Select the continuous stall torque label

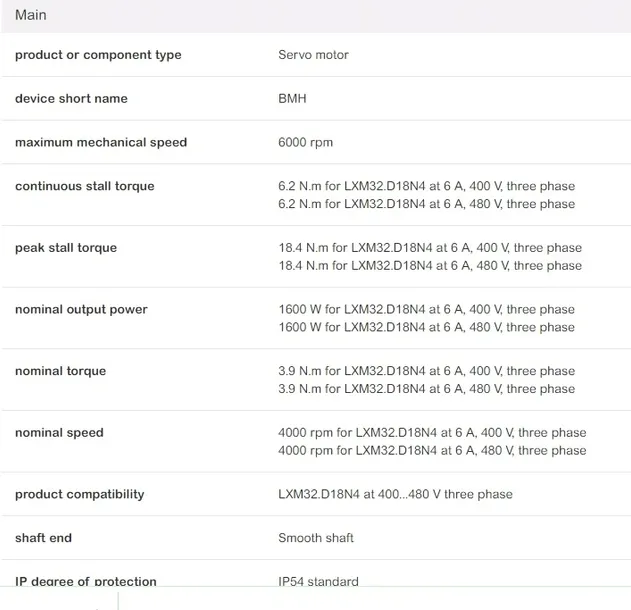(x=85, y=186)
